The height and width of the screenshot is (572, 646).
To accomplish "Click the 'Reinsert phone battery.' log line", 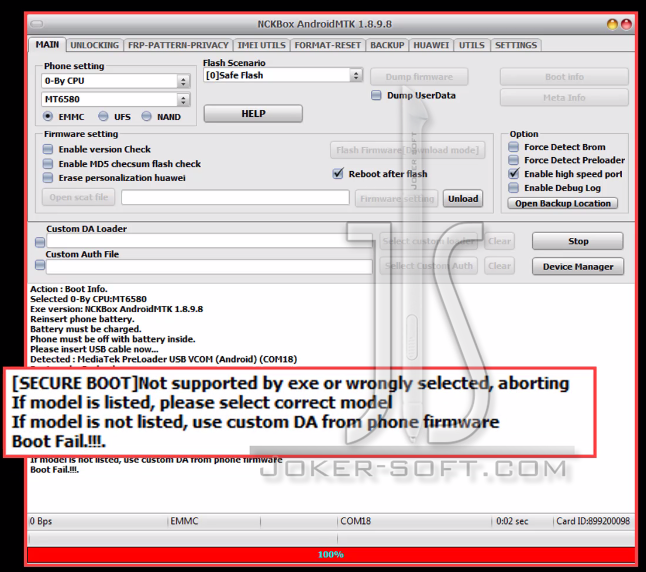I will coord(82,319).
